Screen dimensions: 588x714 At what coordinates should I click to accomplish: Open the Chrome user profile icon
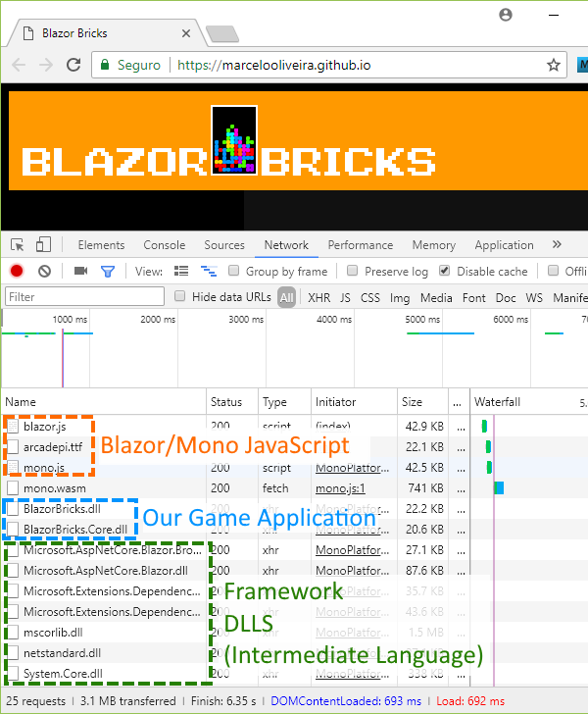pos(506,15)
